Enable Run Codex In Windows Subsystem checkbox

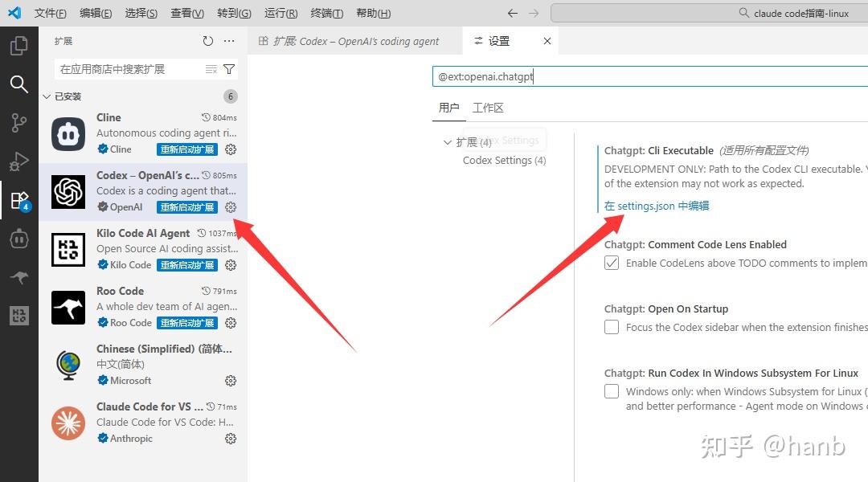coord(612,391)
